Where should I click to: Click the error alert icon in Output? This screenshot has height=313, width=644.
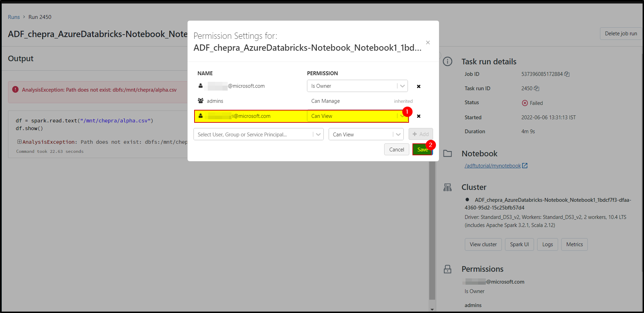[x=15, y=90]
